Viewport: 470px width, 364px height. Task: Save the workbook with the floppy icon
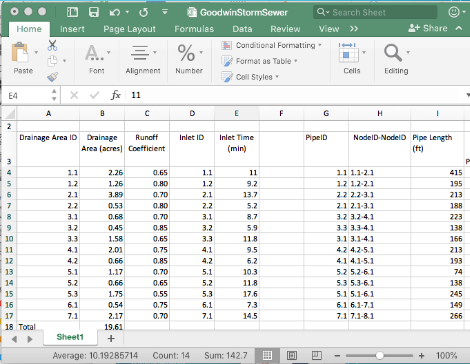[94, 12]
